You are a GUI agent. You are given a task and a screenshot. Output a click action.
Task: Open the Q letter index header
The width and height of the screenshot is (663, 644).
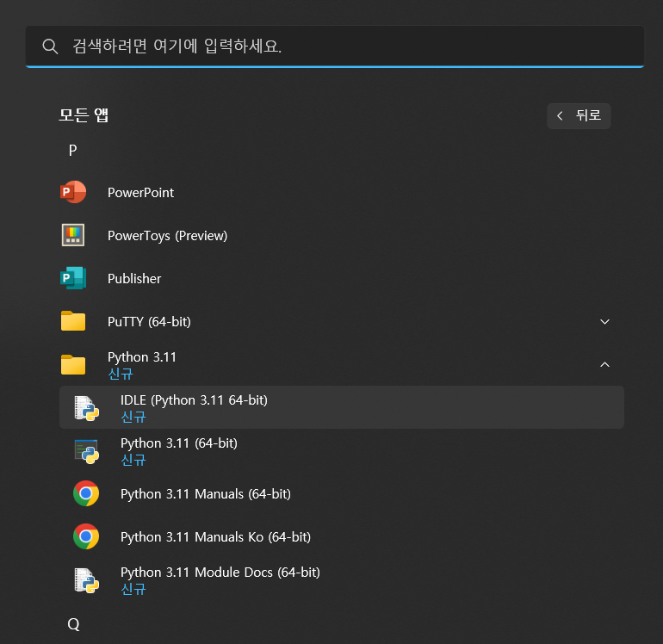pyautogui.click(x=73, y=624)
